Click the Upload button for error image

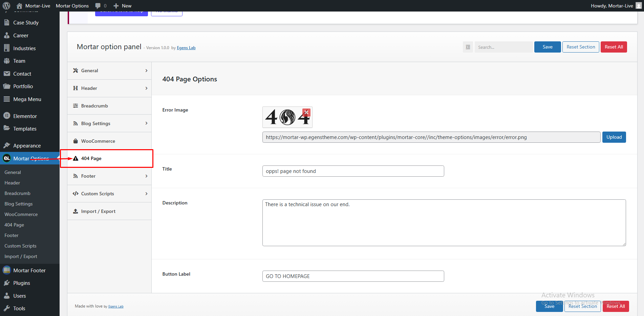pos(614,137)
